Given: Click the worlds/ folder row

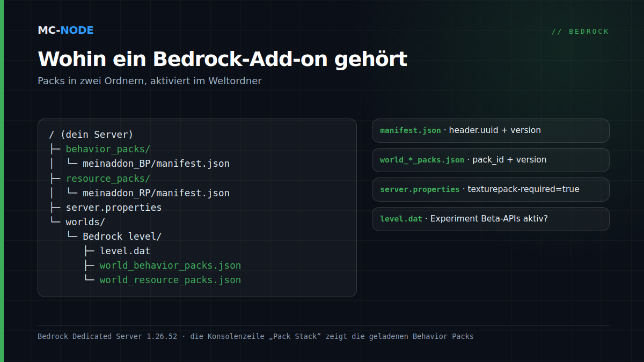Looking at the screenshot, I should [85, 221].
